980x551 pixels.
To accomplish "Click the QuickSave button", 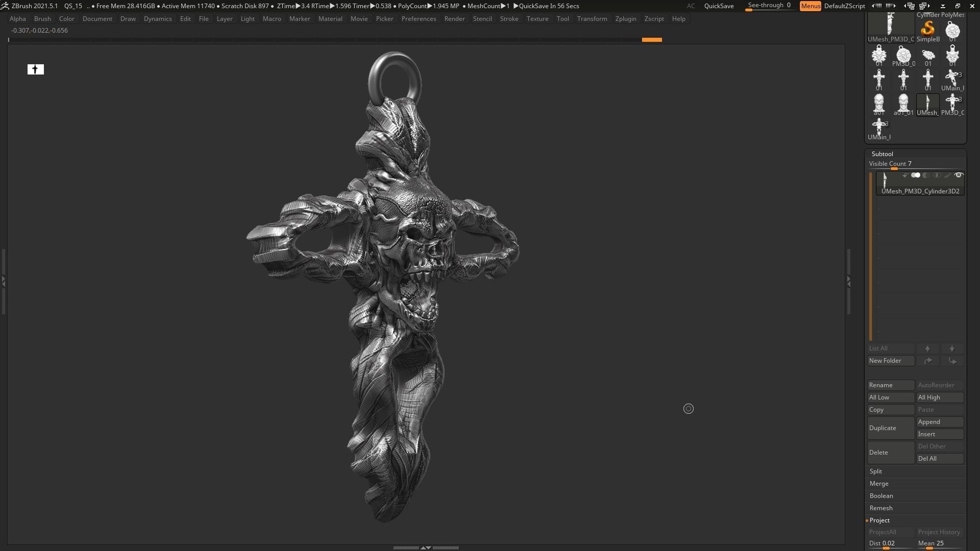I will (x=719, y=6).
